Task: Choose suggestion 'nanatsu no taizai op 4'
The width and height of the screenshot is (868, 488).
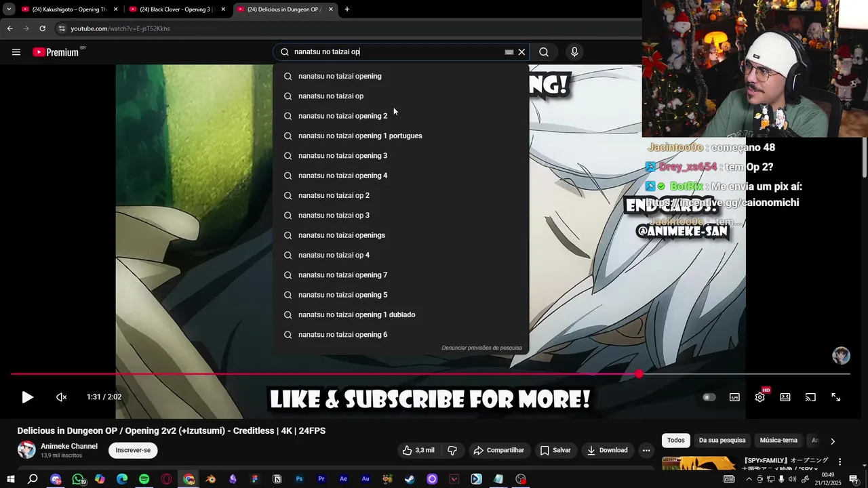Action: pos(401,255)
